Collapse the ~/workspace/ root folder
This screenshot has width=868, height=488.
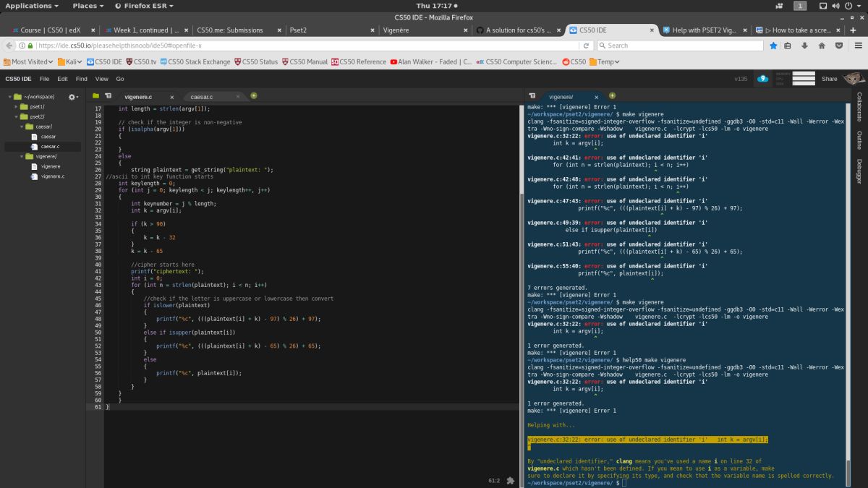pos(10,96)
